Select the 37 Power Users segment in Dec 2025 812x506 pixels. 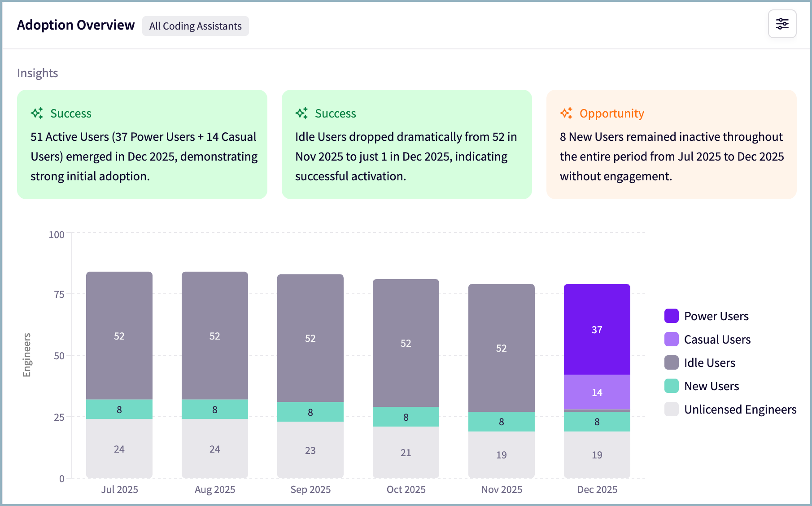[597, 330]
